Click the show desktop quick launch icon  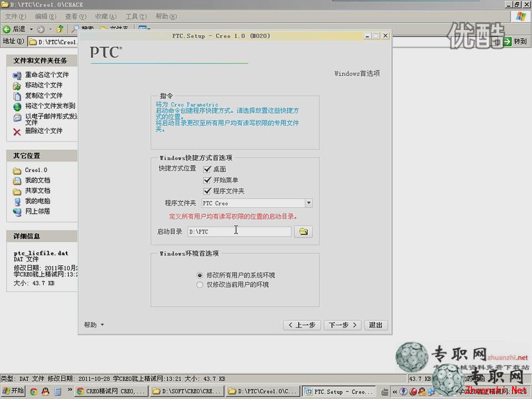click(x=58, y=392)
